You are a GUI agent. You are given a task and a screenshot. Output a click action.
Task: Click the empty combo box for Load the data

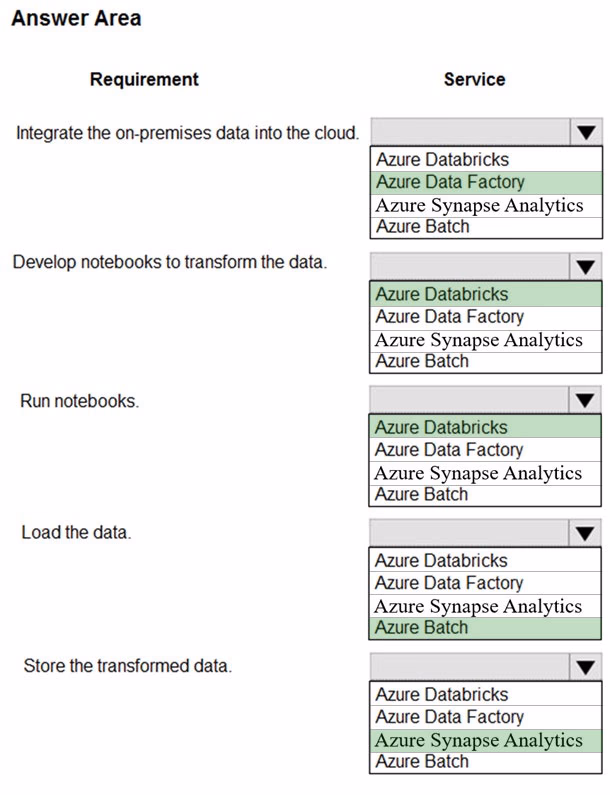[470, 533]
